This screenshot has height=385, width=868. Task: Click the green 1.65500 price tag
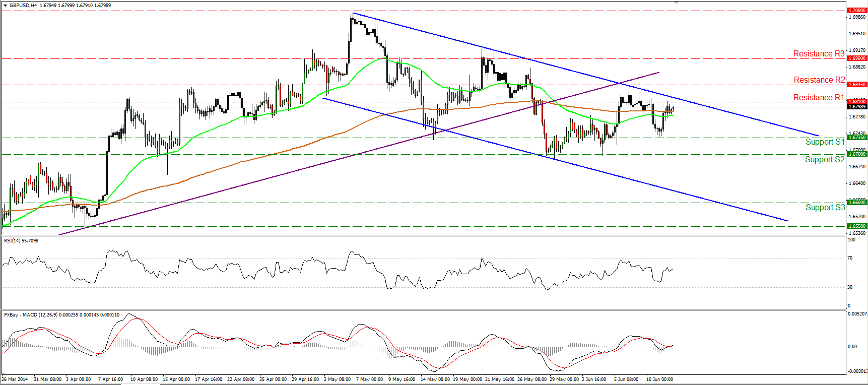(857, 227)
